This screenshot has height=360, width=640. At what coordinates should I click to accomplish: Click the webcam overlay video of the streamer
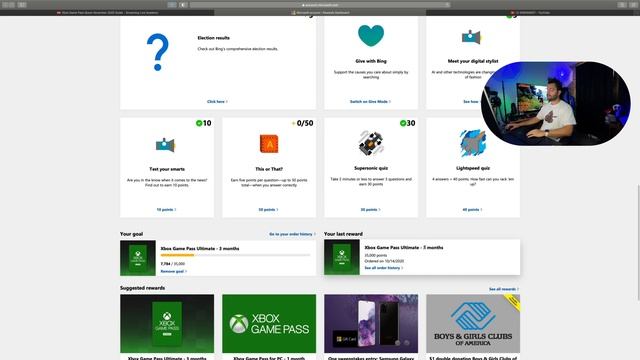pyautogui.click(x=556, y=104)
